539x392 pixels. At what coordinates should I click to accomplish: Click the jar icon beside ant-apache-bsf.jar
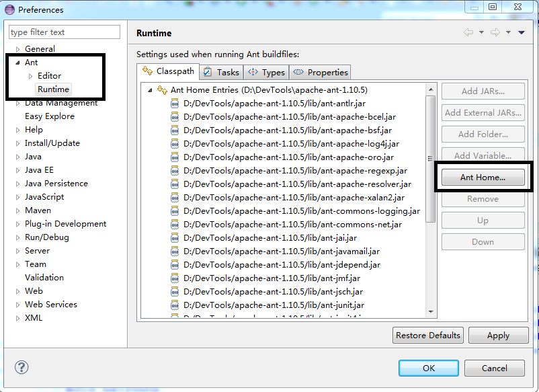coord(175,130)
